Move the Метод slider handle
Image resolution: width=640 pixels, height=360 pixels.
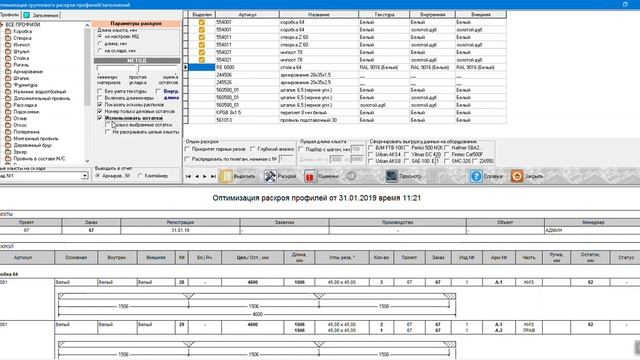click(138, 69)
